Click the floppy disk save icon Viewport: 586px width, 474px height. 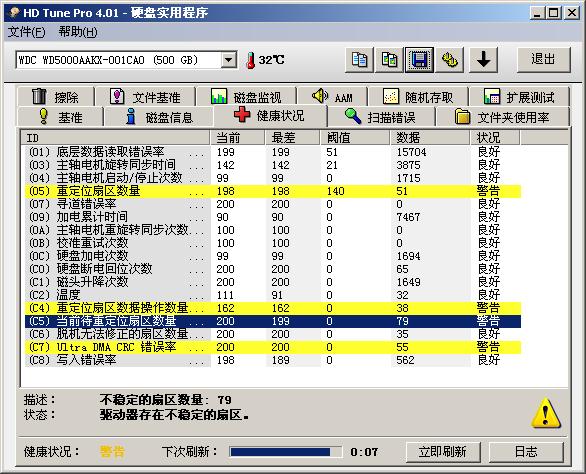click(419, 60)
